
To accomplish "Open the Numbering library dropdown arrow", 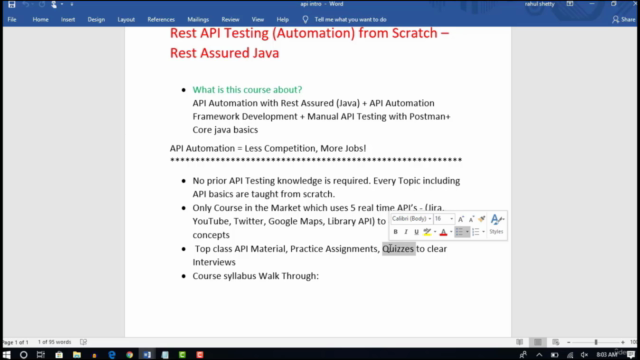I will pos(483,232).
